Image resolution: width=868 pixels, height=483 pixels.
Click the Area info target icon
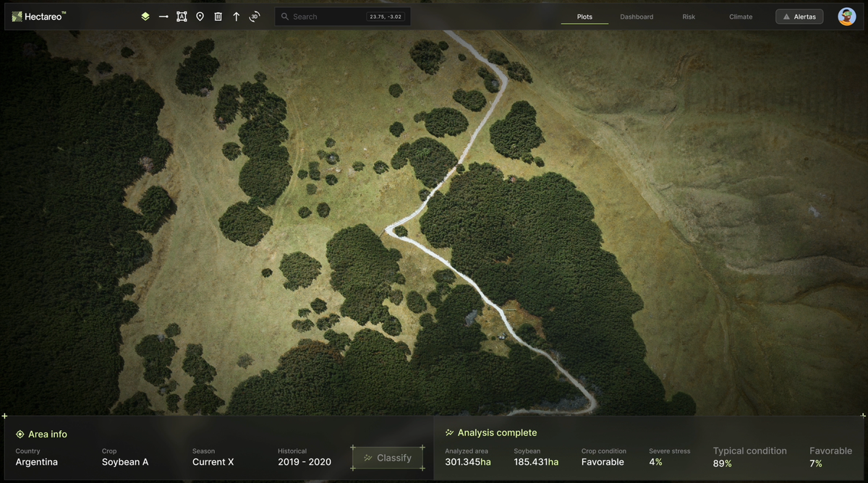click(20, 434)
